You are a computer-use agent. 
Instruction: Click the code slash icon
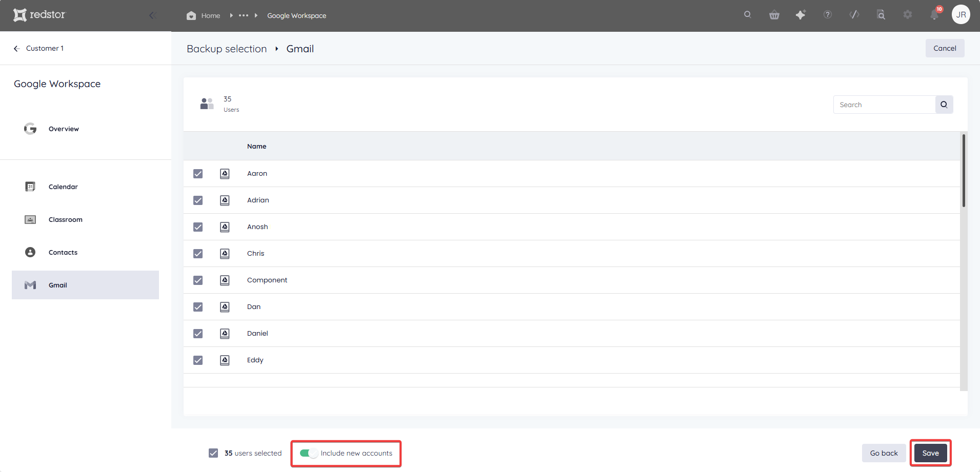tap(854, 14)
